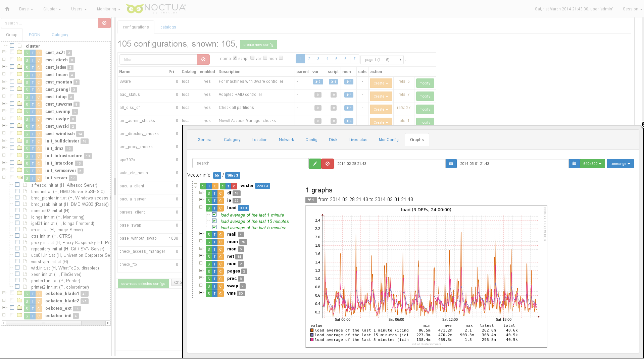Clear the configuration filter
The height and width of the screenshot is (359, 644).
point(203,60)
